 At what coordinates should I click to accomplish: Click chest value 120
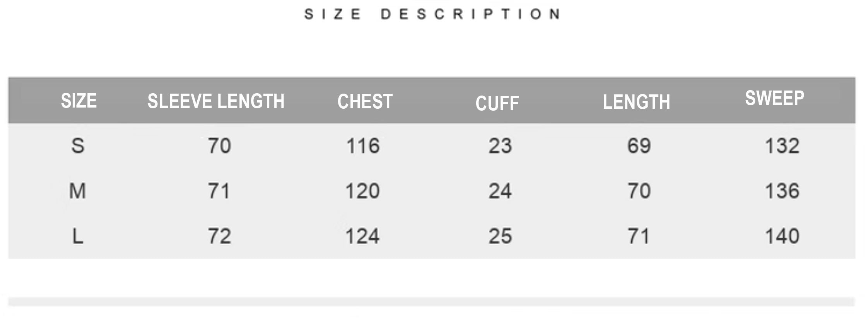click(362, 191)
